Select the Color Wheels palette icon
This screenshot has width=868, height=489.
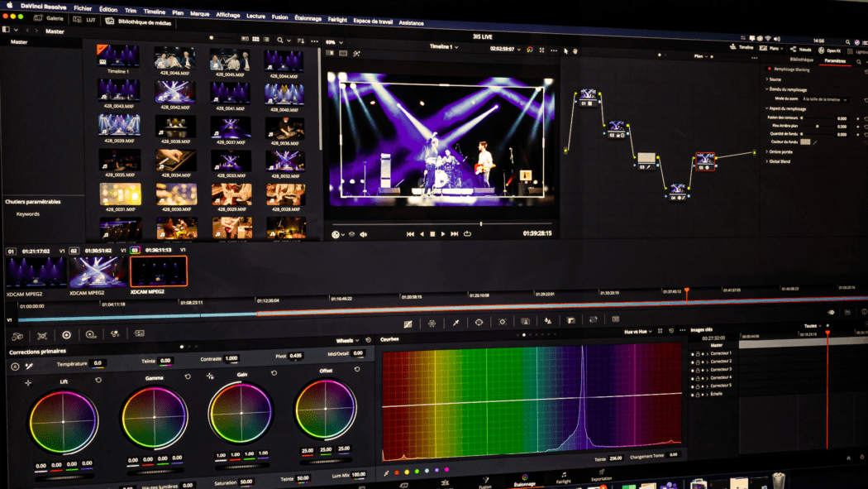click(x=66, y=335)
